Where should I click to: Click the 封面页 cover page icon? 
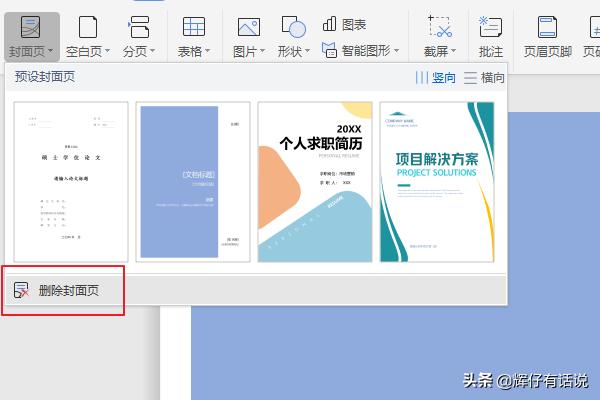(x=29, y=27)
